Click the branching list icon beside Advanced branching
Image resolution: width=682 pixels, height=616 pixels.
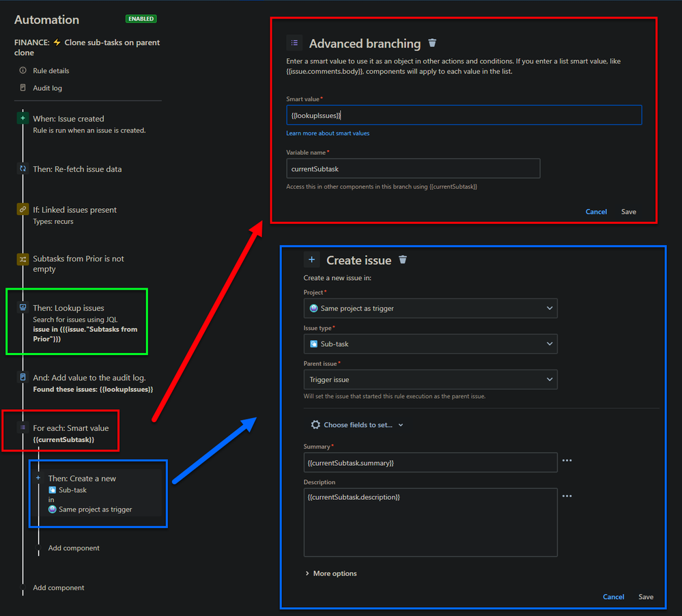tap(294, 42)
